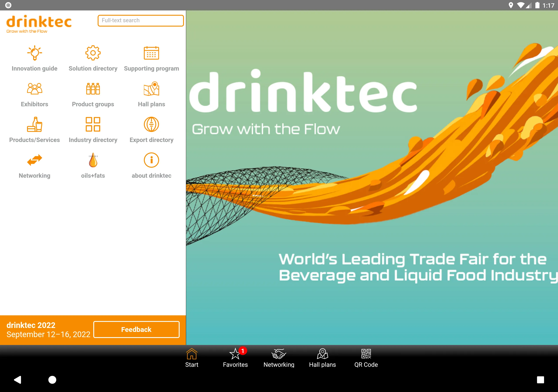Tap the Android recent apps square
558x392 pixels.
coord(541,380)
